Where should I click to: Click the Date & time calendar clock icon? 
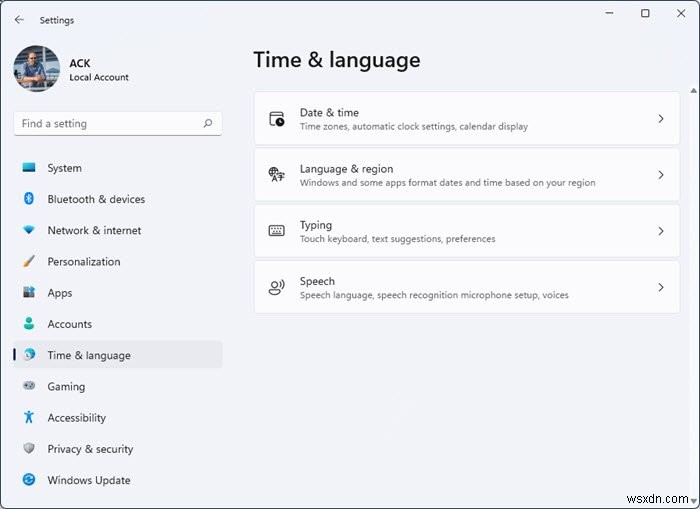click(277, 119)
